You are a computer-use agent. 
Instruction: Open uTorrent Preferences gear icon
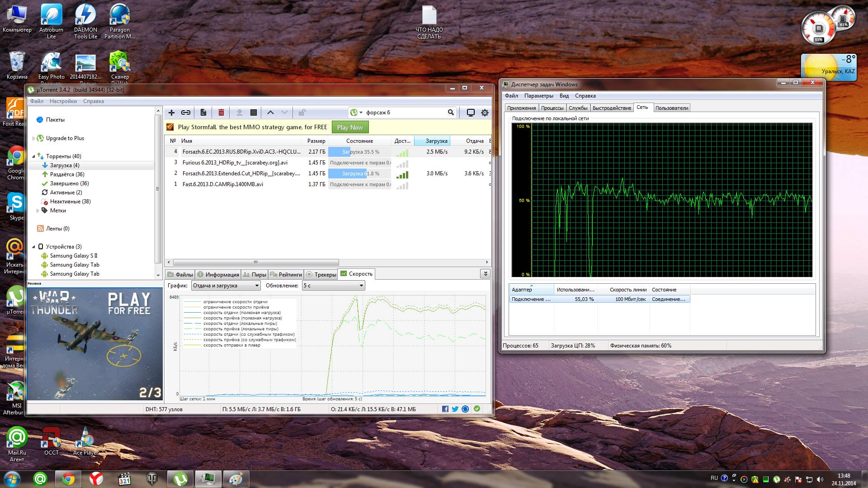(485, 113)
